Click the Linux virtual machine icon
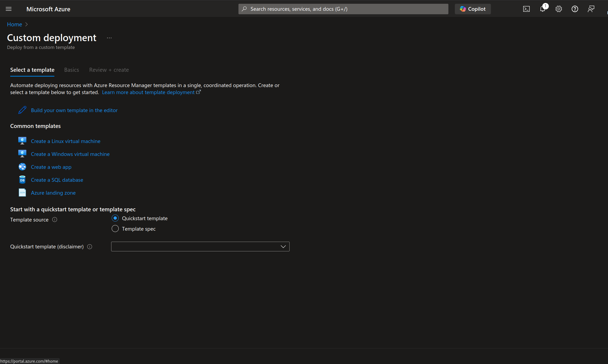 coord(22,141)
